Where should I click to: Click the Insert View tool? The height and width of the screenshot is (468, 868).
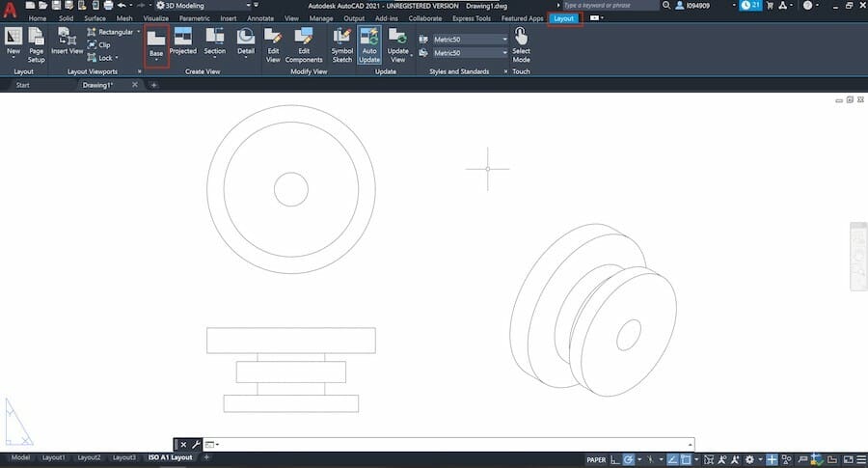[67, 41]
